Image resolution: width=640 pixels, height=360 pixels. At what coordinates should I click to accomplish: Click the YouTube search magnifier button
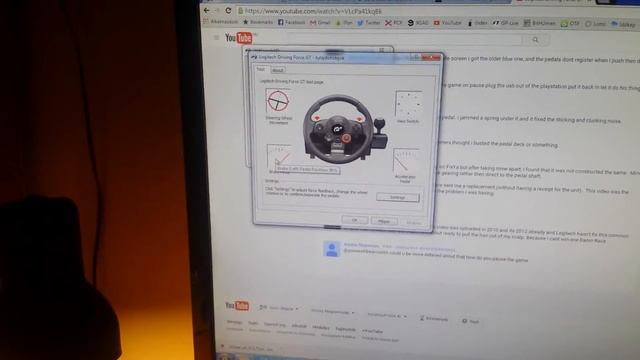[x=535, y=40]
